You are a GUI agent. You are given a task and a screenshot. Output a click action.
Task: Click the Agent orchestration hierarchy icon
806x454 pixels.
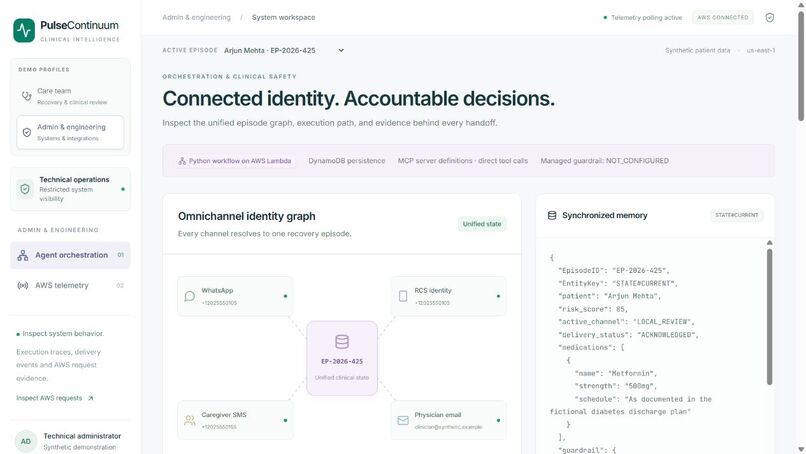(23, 255)
